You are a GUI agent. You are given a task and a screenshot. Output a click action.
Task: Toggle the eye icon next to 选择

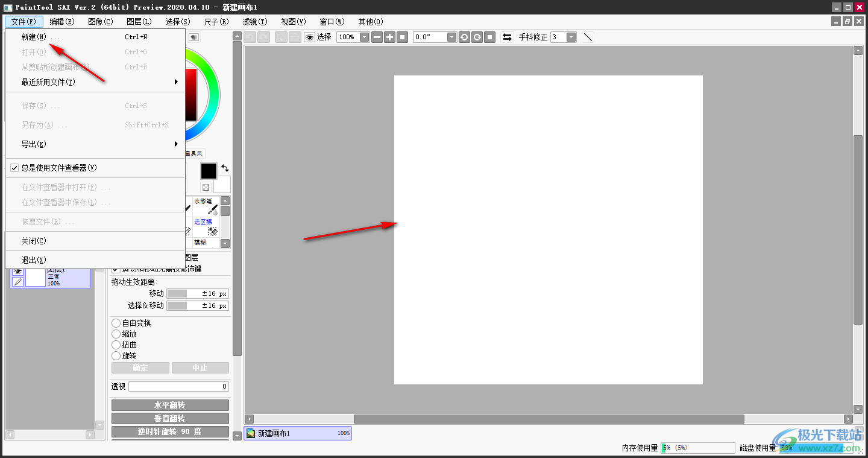309,37
